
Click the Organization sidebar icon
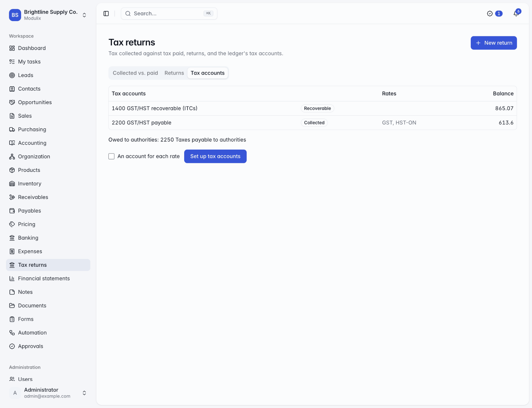click(12, 157)
